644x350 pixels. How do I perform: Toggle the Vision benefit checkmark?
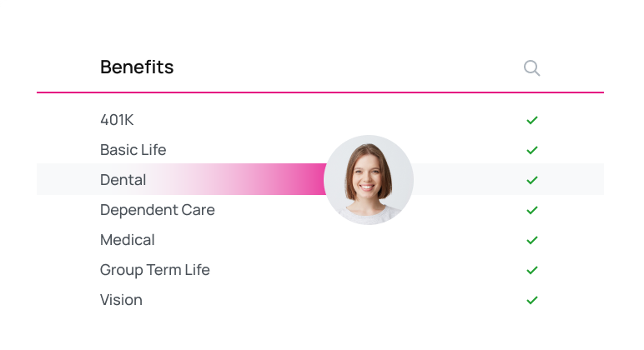[x=532, y=300]
